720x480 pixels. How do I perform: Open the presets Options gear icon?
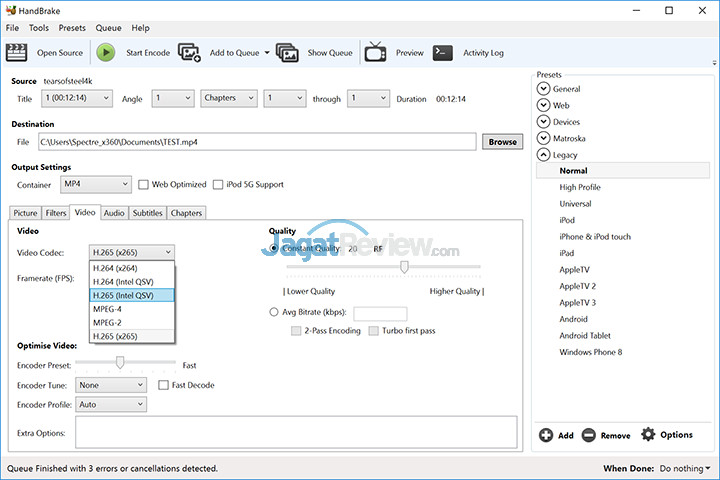pos(648,434)
